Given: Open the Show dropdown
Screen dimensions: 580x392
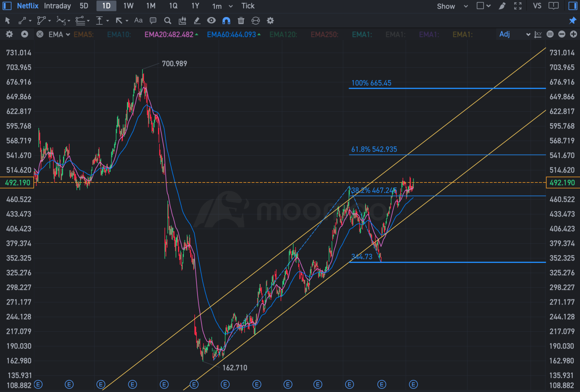Looking at the screenshot, I should pyautogui.click(x=452, y=6).
